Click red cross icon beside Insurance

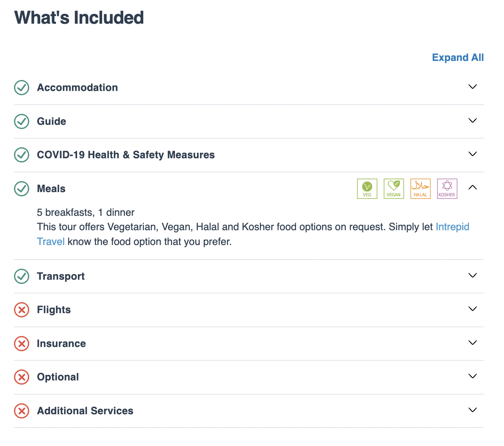click(x=22, y=344)
